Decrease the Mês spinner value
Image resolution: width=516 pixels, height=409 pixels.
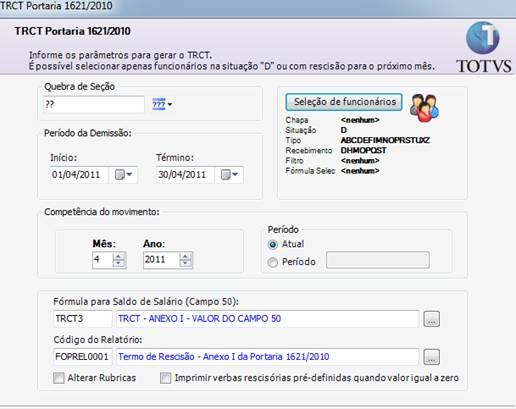119,263
